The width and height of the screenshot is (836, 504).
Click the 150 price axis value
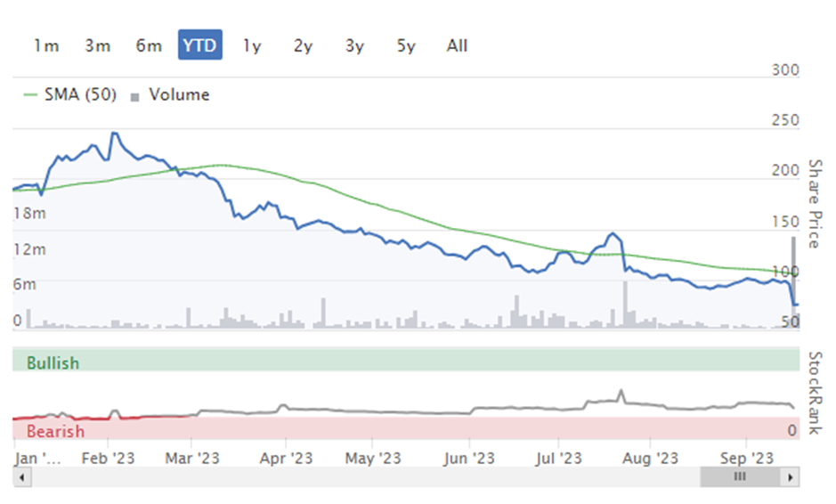(785, 222)
